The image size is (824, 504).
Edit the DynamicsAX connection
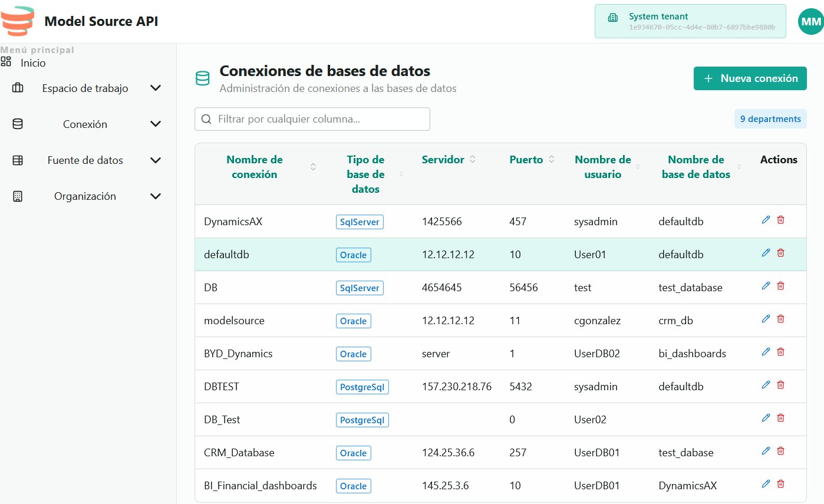[766, 220]
